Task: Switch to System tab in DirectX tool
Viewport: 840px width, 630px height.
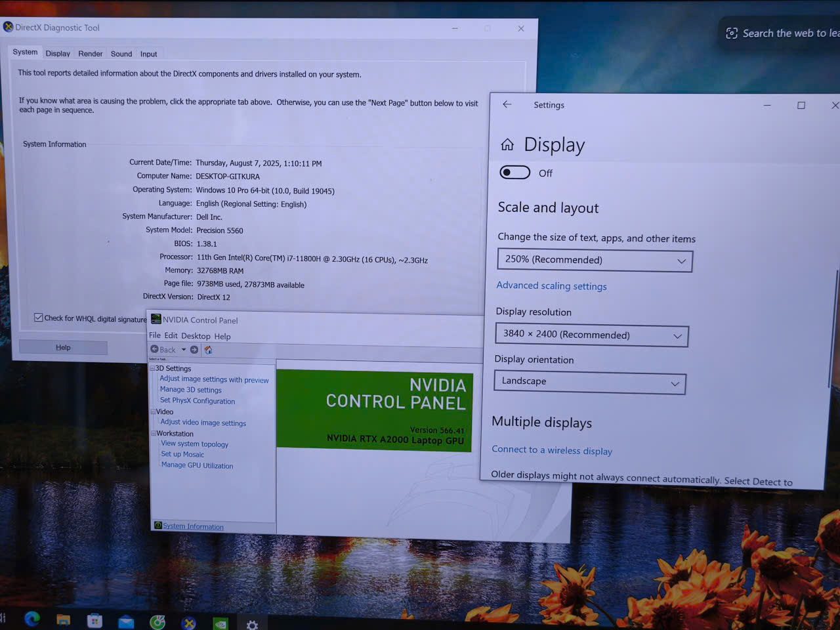Action: point(25,52)
